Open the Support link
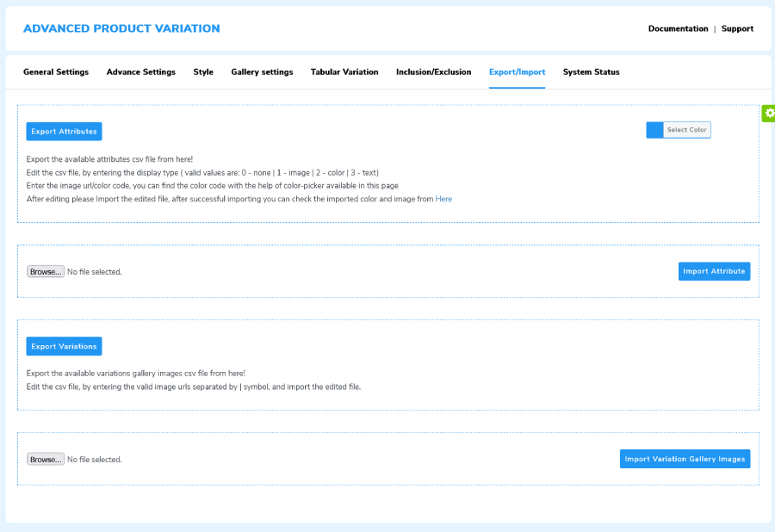The image size is (775, 532). (x=737, y=28)
